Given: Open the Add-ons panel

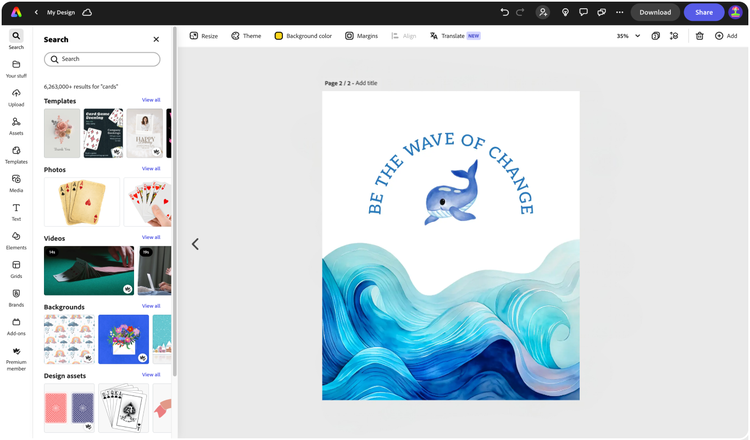Looking at the screenshot, I should click(16, 327).
